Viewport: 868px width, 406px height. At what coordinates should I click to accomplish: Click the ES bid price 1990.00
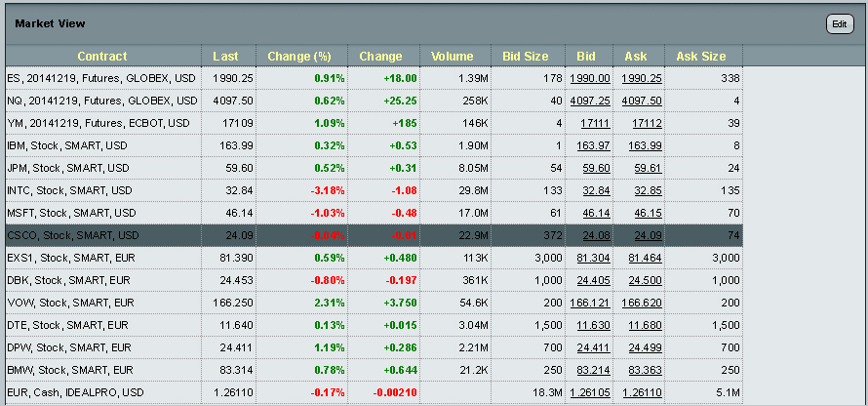click(590, 79)
